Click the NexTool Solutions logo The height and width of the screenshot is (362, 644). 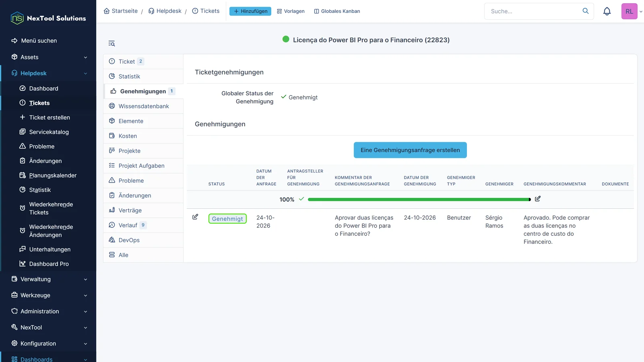point(48,18)
